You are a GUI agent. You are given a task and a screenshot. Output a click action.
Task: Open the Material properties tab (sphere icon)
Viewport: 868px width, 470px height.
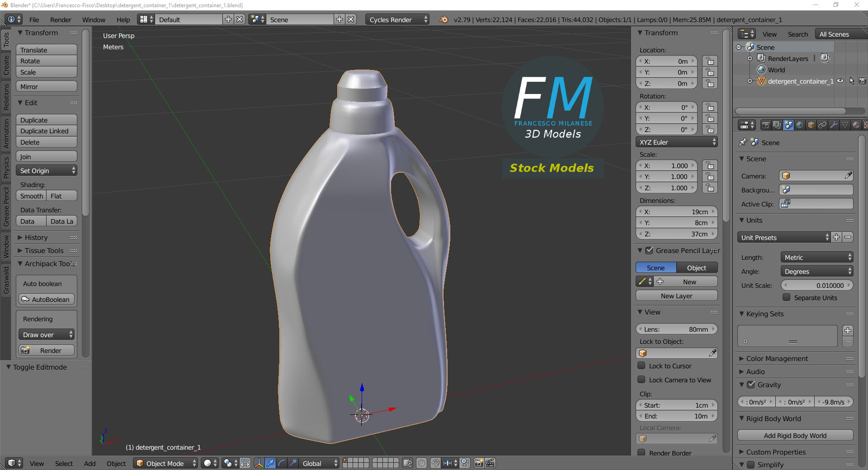[856, 125]
